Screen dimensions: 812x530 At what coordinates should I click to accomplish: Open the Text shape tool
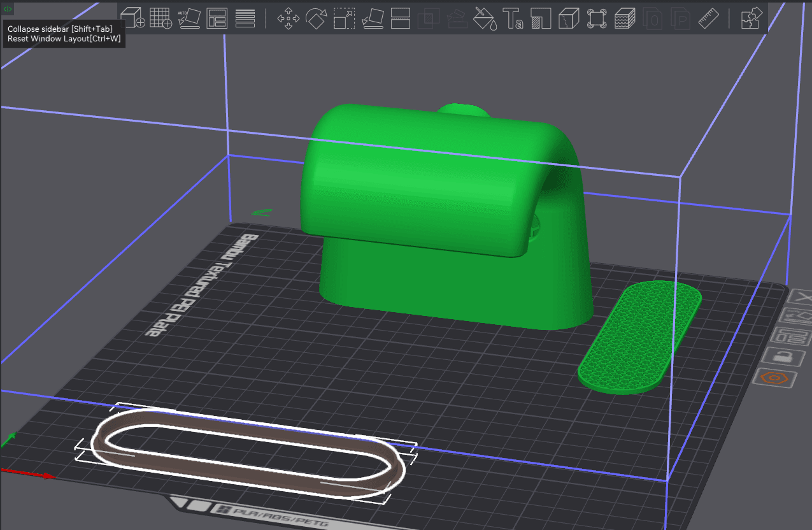coord(513,18)
